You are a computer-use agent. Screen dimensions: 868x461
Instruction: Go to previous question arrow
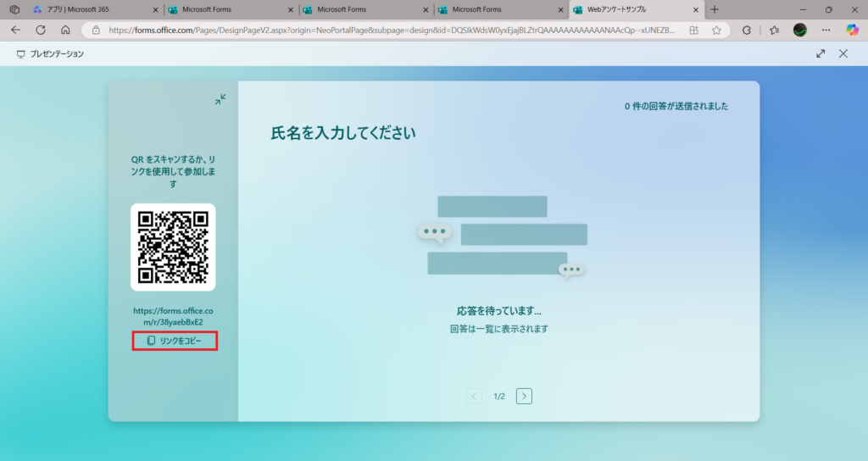(474, 397)
